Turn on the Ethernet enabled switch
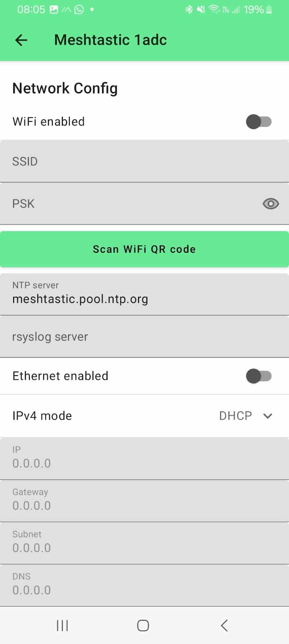This screenshot has width=289, height=644. [259, 376]
